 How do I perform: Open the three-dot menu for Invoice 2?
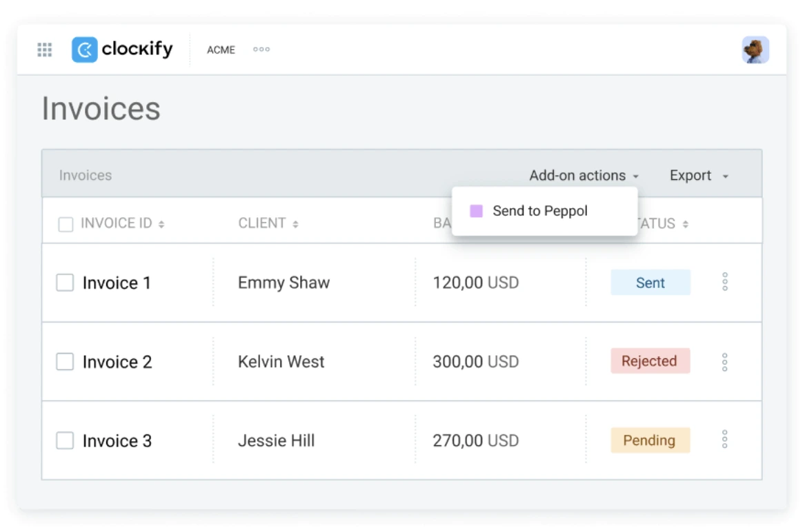[x=725, y=362]
